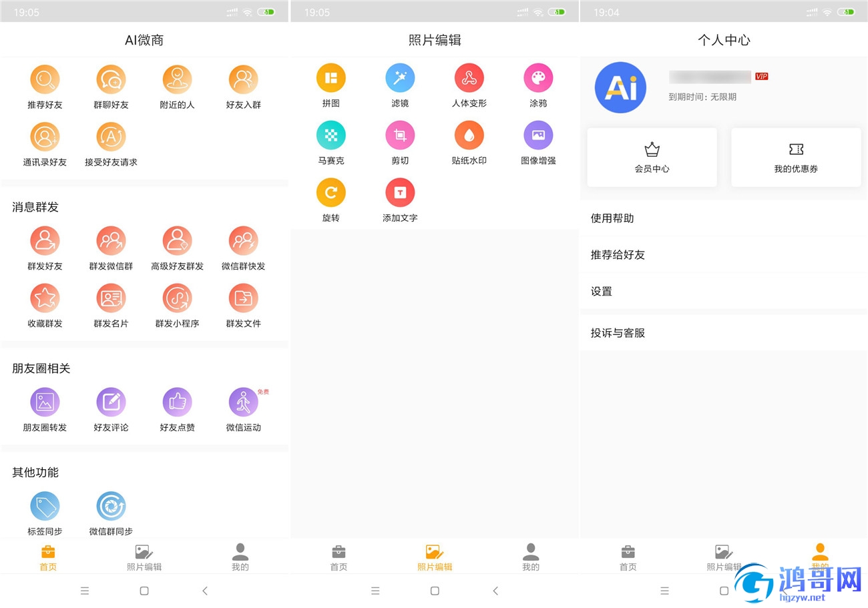Screen dimensions: 868x608
Task: Select the 微信运动 running icon
Action: click(243, 402)
